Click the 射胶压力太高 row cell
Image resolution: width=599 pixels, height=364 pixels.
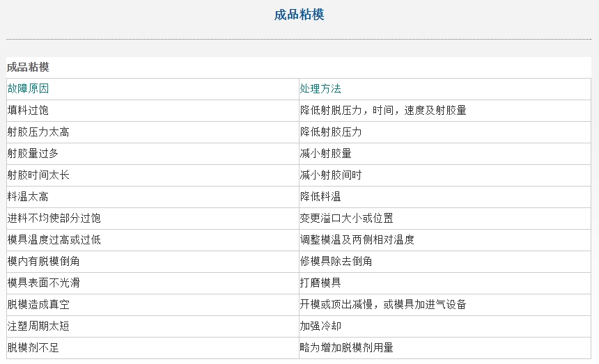click(x=153, y=132)
